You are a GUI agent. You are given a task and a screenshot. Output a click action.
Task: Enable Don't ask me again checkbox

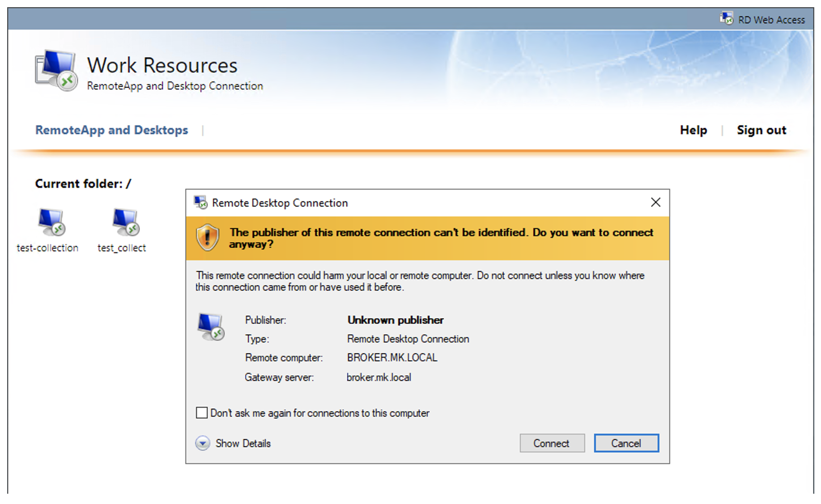click(202, 413)
